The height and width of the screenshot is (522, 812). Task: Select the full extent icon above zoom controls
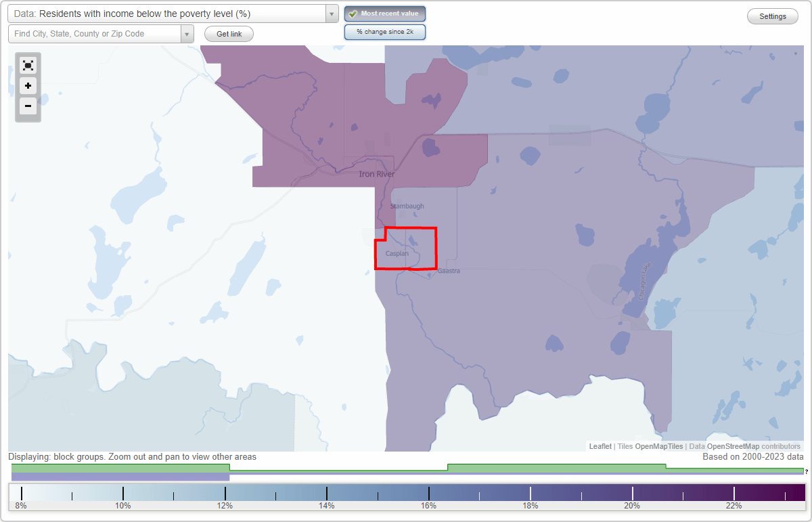pos(28,65)
